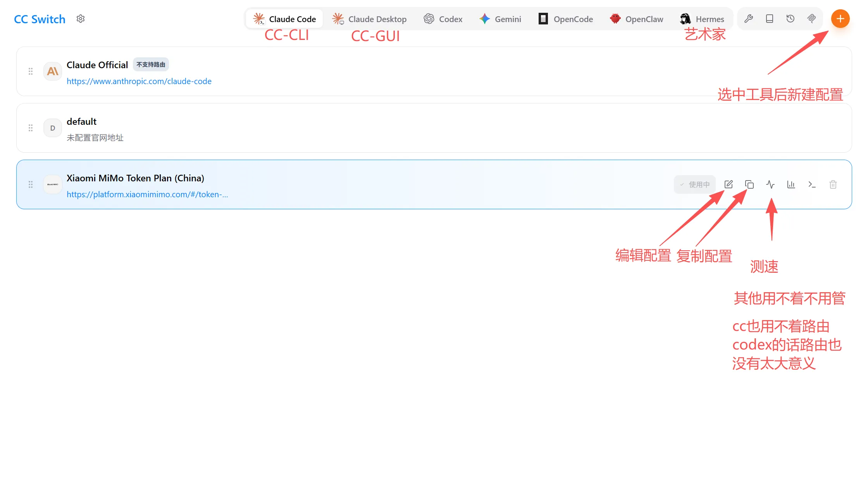Viewport: 868px width, 501px height.
Task: Click the 未配置官网地址 text
Action: [x=95, y=138]
